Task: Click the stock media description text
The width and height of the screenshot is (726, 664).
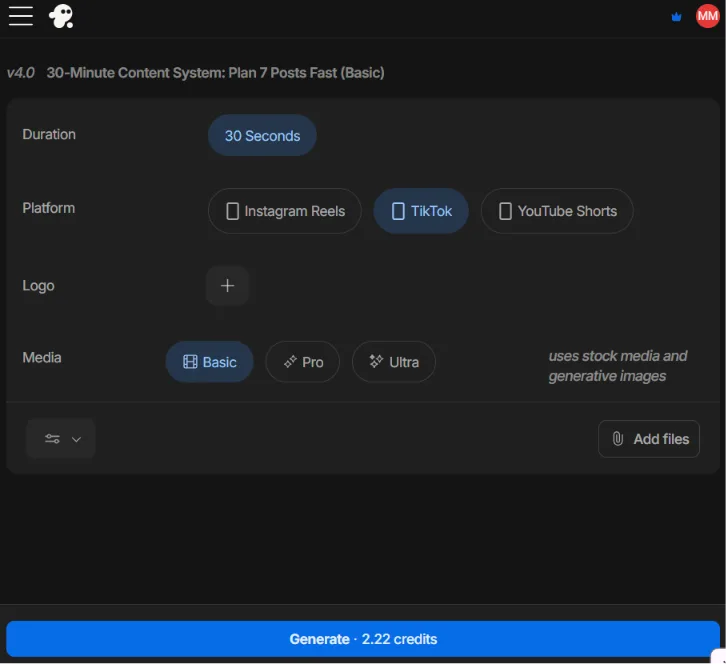Action: click(x=618, y=366)
